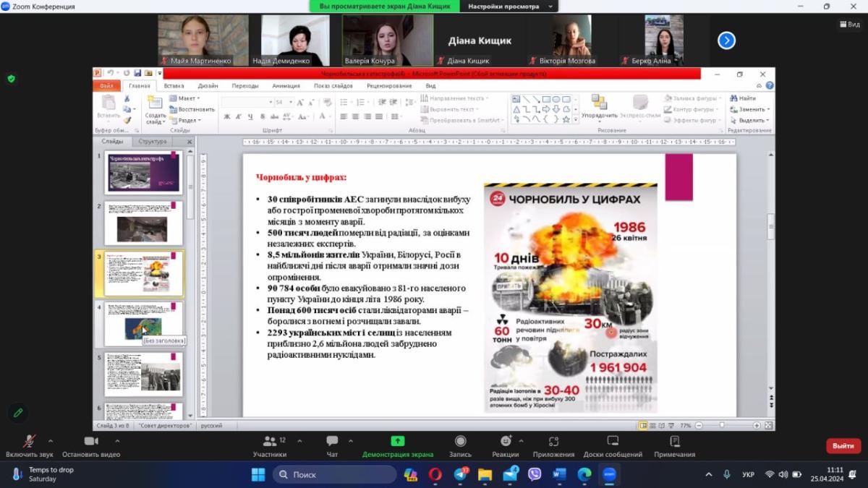Image resolution: width=868 pixels, height=488 pixels.
Task: Switch to the Структура pane tab
Action: [x=153, y=142]
